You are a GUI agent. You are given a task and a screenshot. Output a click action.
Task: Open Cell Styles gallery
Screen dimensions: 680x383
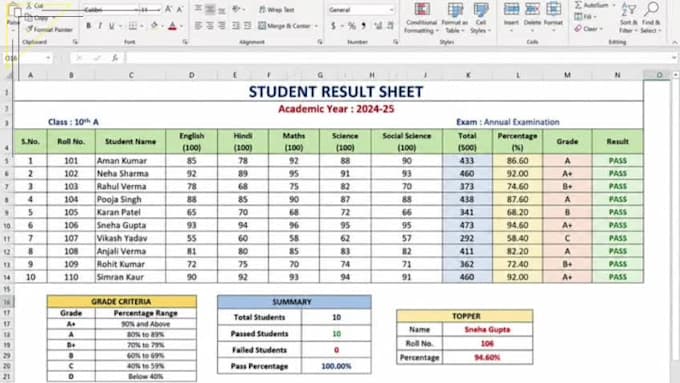(x=481, y=18)
